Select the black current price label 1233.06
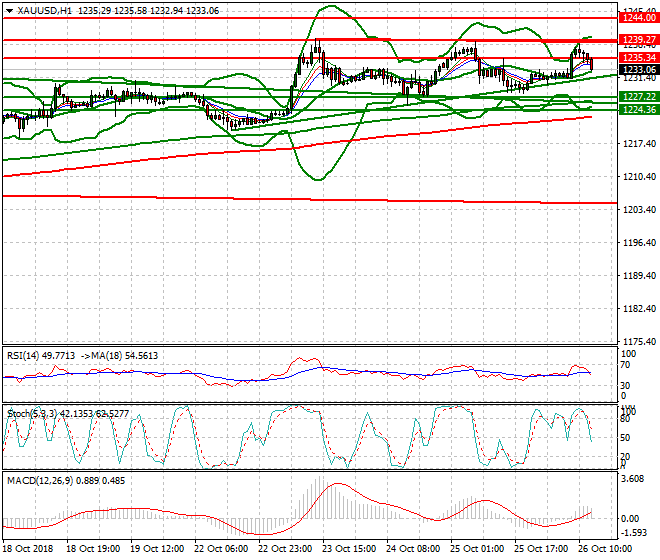This screenshot has width=660, height=560. 639,69
